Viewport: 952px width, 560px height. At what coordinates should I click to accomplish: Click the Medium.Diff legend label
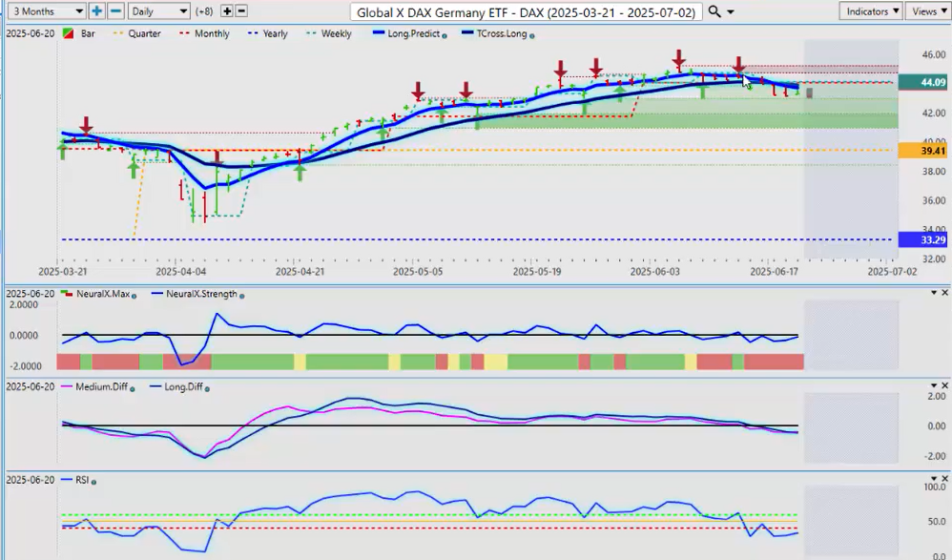101,387
